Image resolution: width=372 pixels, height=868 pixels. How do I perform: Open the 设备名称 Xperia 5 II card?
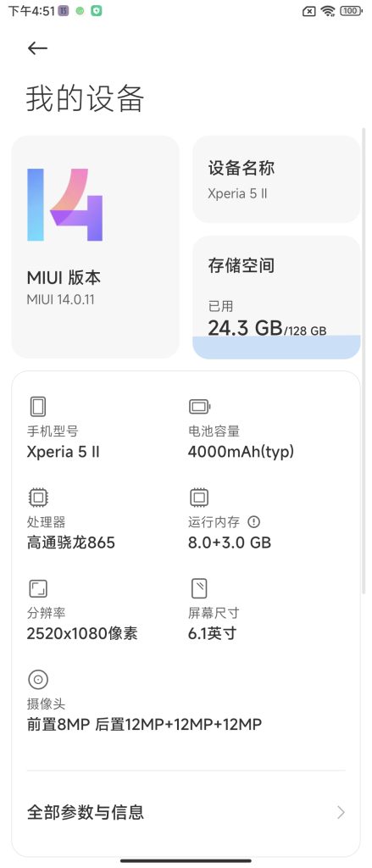click(x=276, y=180)
